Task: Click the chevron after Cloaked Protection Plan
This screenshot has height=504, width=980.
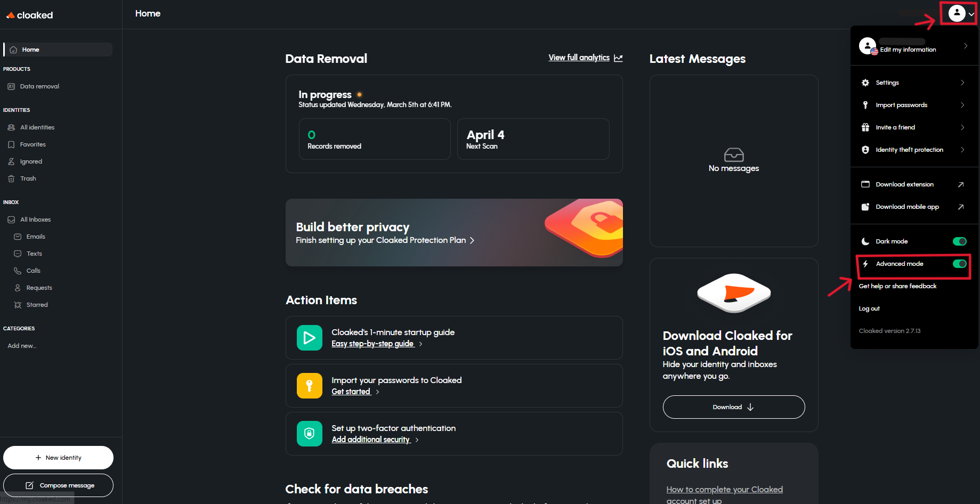Action: pos(472,240)
